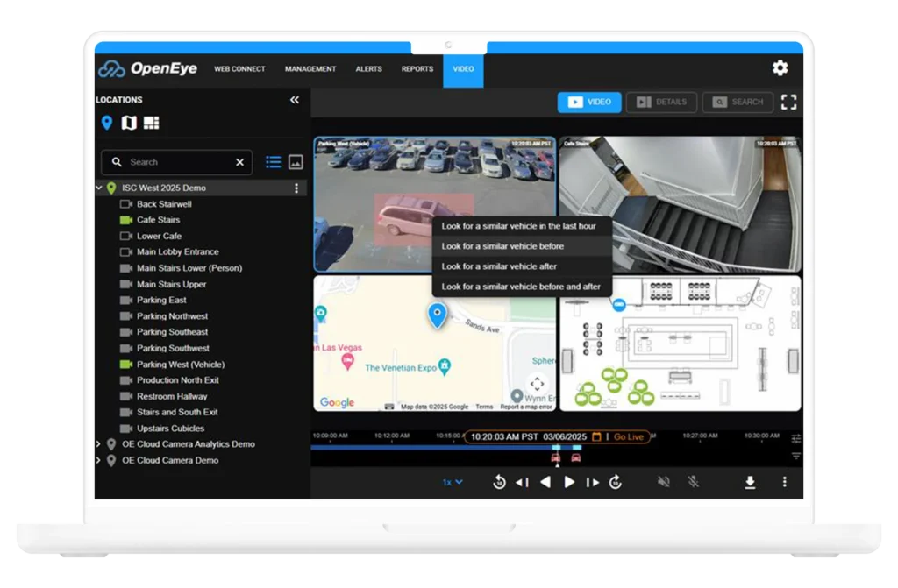
Task: Click inside the camera Search field
Action: click(176, 162)
